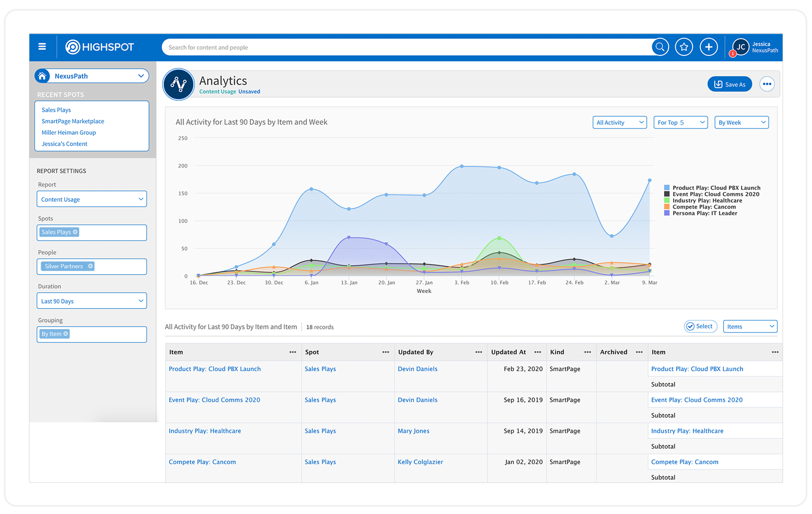Open the For Top 5 dropdown

tap(680, 122)
